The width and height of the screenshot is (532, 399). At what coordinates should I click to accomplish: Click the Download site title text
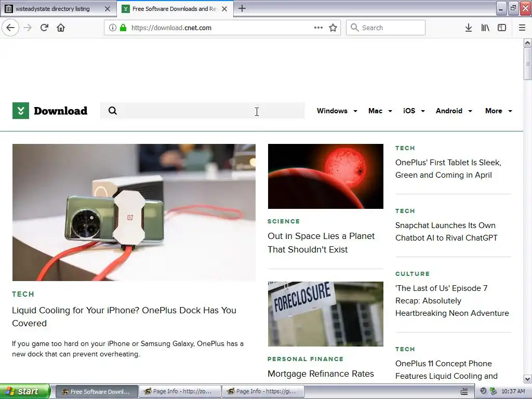[60, 111]
